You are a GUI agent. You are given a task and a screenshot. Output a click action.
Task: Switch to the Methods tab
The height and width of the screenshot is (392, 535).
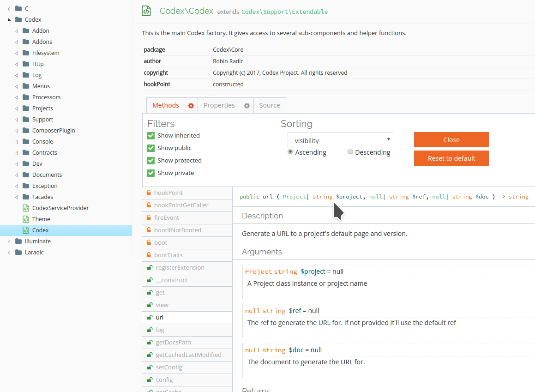[x=165, y=105]
